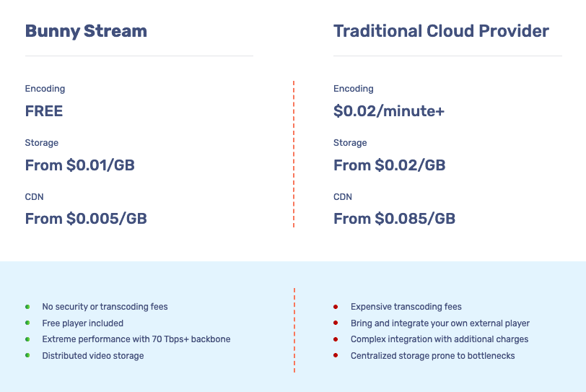This screenshot has height=392, width=586.
Task: Click "Expensive transcoding fees" text
Action: tap(406, 307)
